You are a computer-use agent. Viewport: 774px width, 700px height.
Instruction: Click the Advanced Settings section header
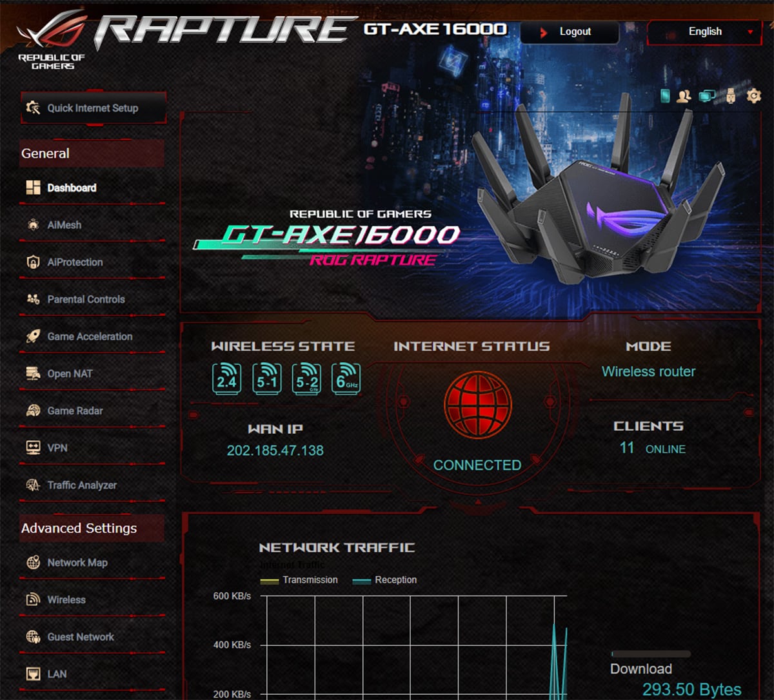92,528
